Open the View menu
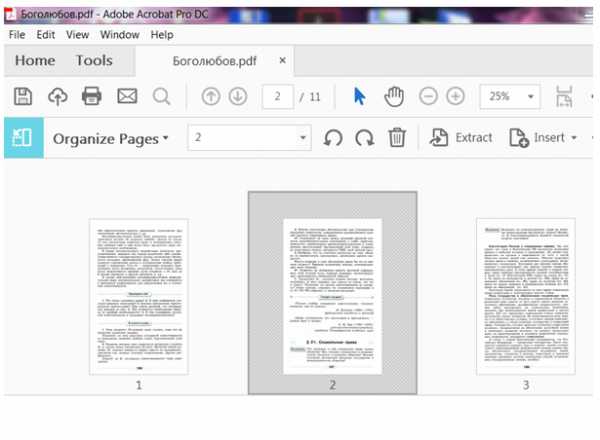 point(77,35)
